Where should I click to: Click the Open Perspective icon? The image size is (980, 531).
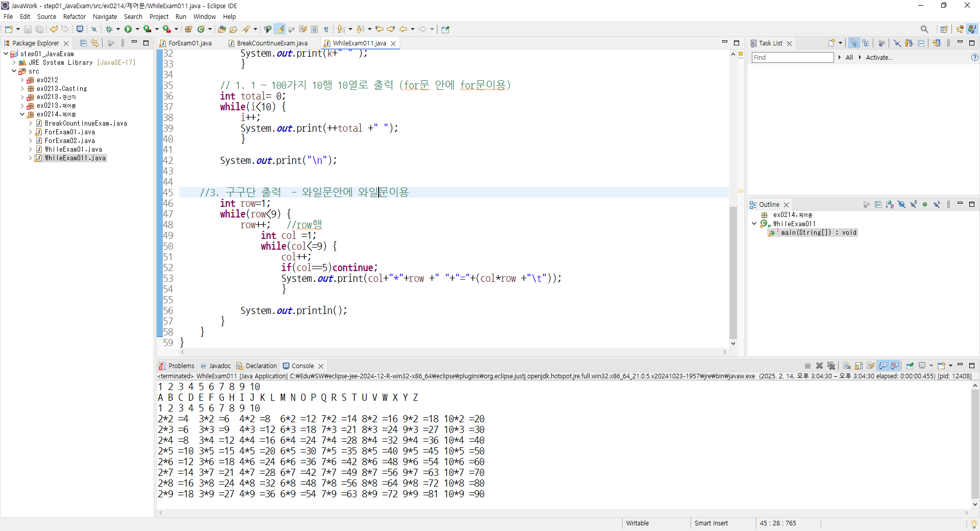coord(944,29)
